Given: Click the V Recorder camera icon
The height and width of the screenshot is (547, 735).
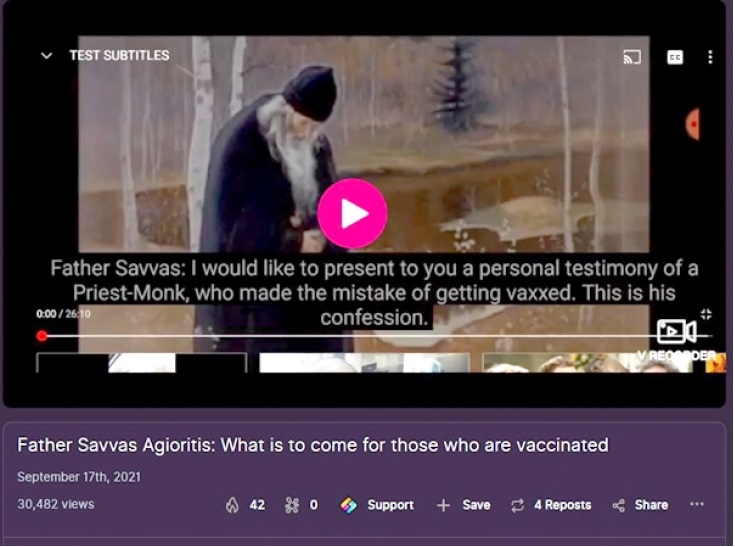Looking at the screenshot, I should point(676,332).
